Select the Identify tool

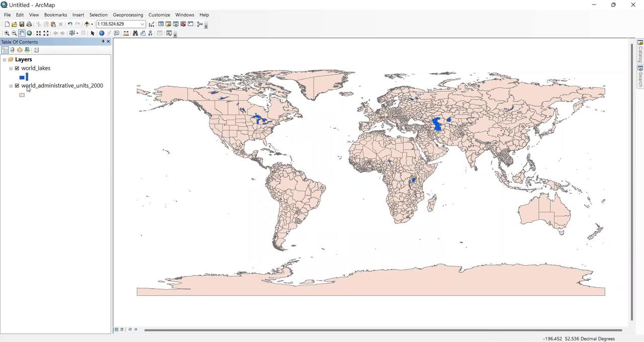101,33
